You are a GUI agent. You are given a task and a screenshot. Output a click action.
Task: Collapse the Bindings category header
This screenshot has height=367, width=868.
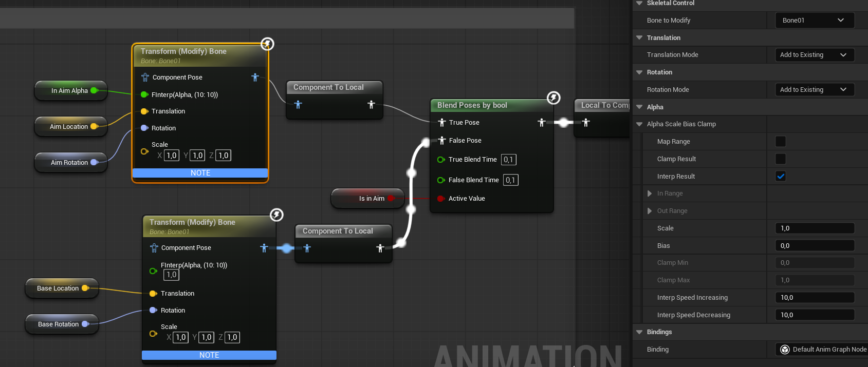639,332
